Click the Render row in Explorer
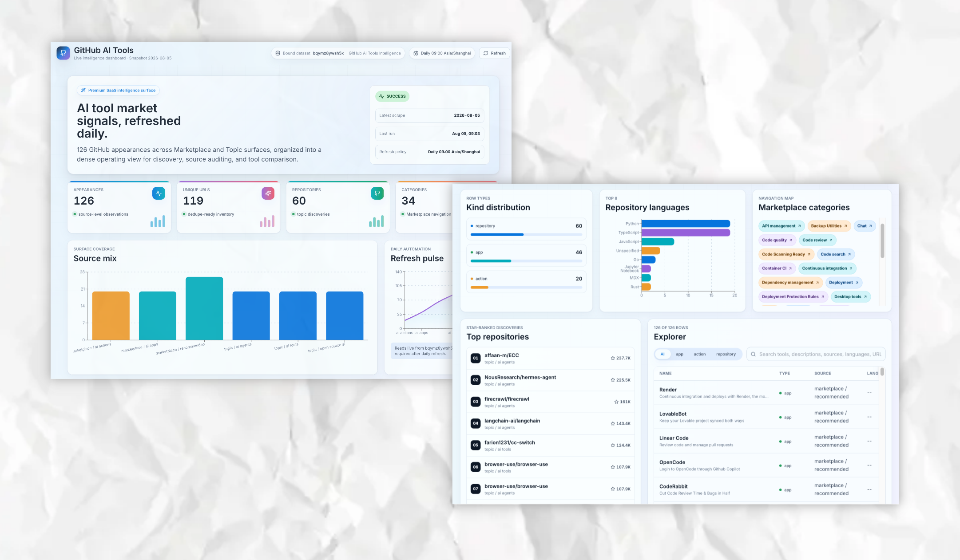This screenshot has height=560, width=960. click(x=766, y=393)
